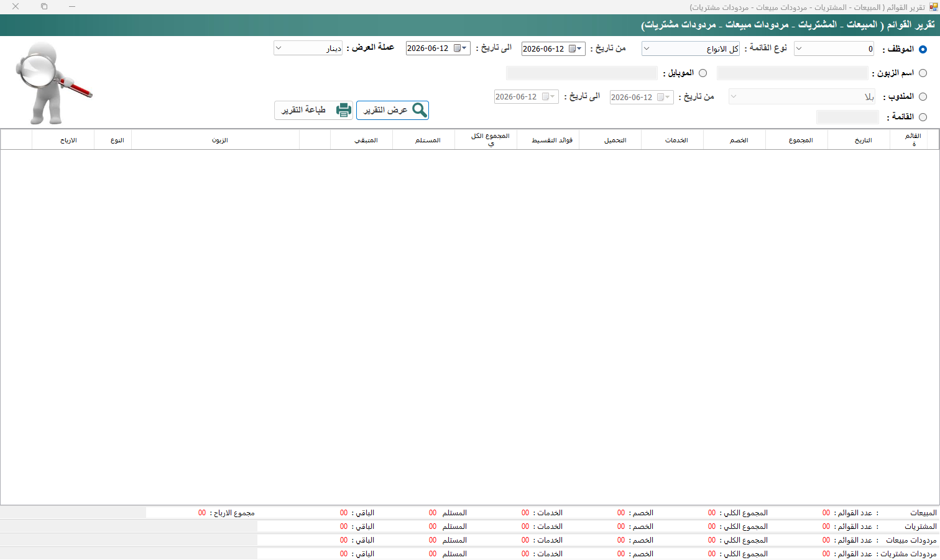
Task: Sort by the النوع column header
Action: coord(113,140)
